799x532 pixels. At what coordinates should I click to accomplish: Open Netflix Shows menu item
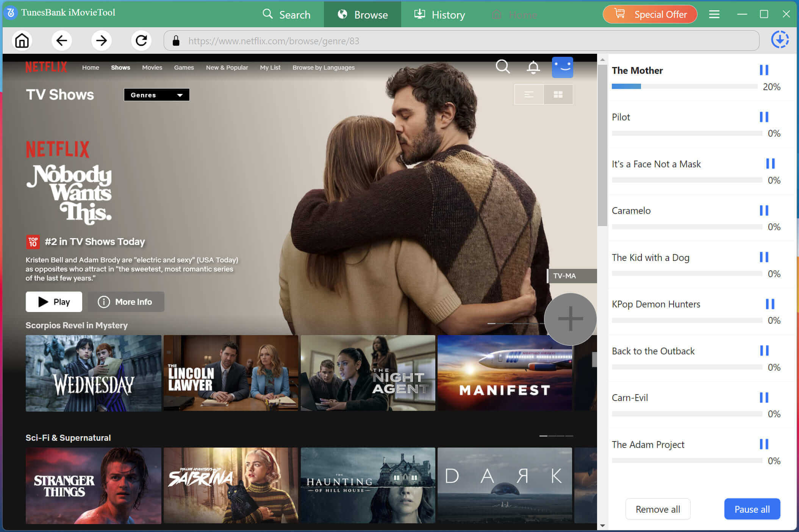coord(120,67)
